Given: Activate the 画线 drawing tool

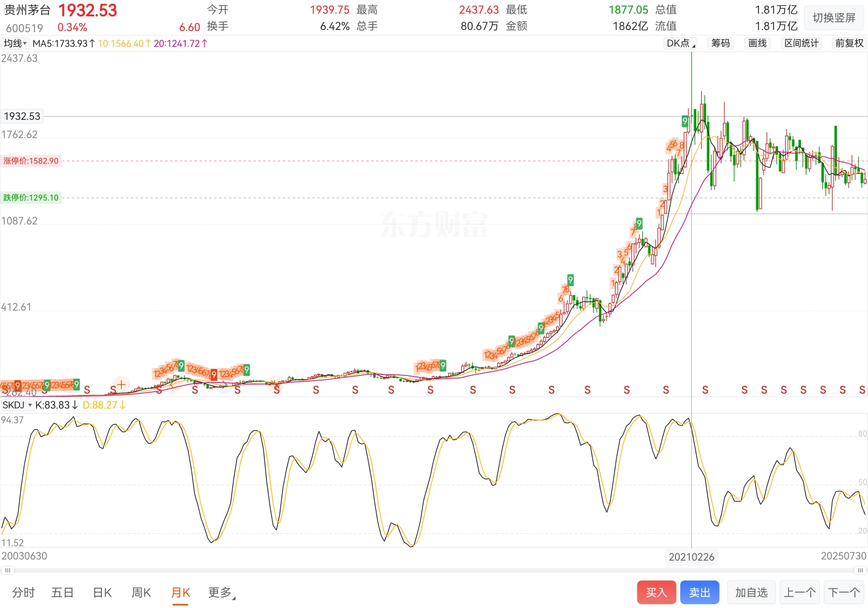Looking at the screenshot, I should (x=758, y=44).
